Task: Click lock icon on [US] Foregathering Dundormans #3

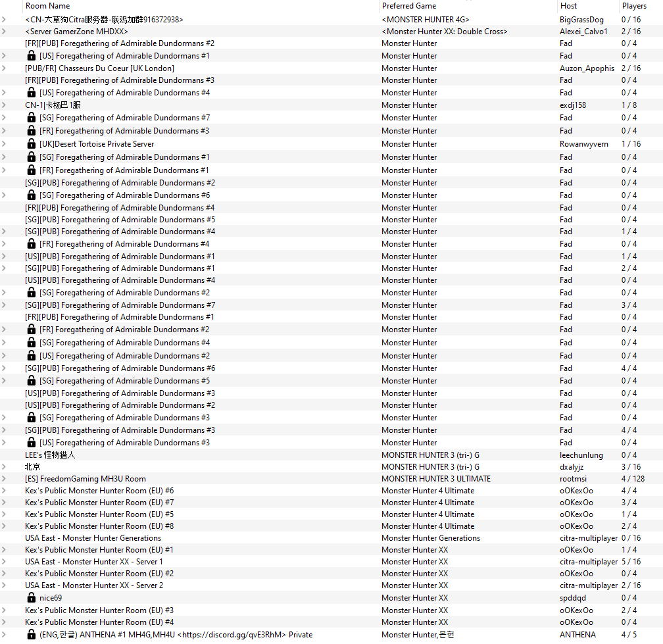Action: coord(32,442)
